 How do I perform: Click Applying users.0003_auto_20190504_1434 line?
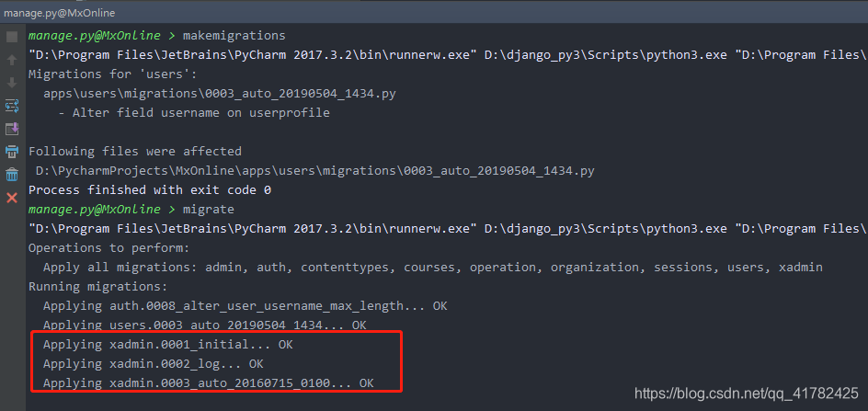(205, 325)
